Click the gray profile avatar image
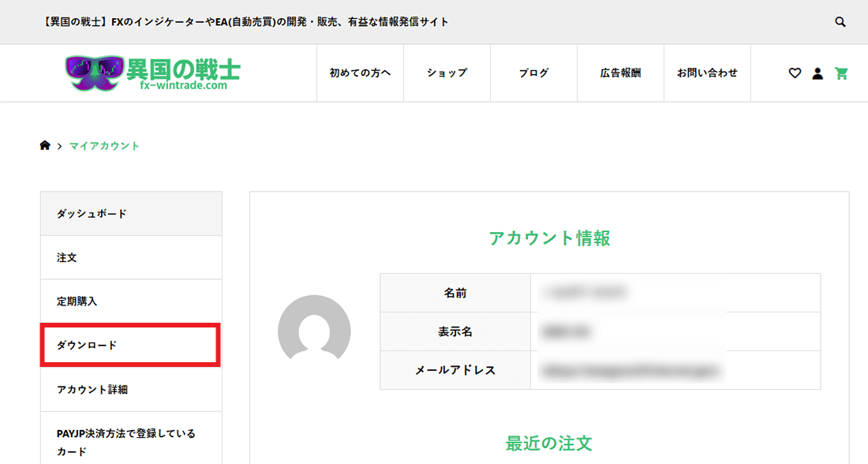 (314, 331)
